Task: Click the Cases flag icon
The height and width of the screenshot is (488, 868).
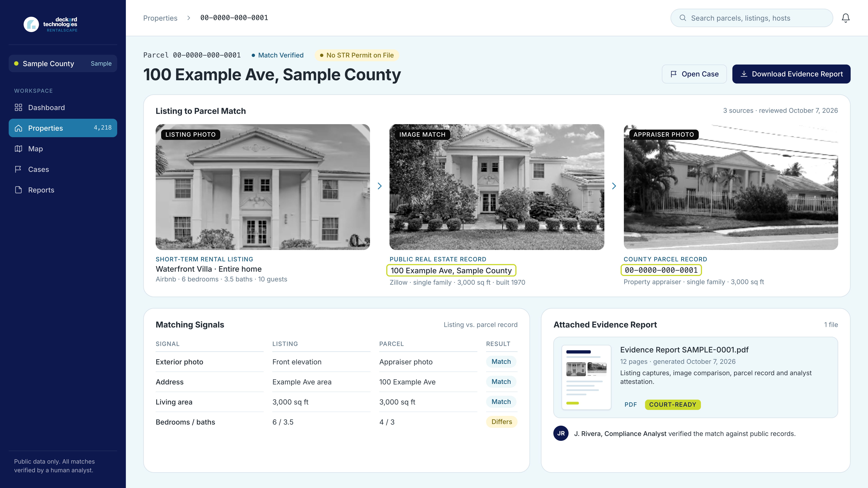Action: [18, 169]
